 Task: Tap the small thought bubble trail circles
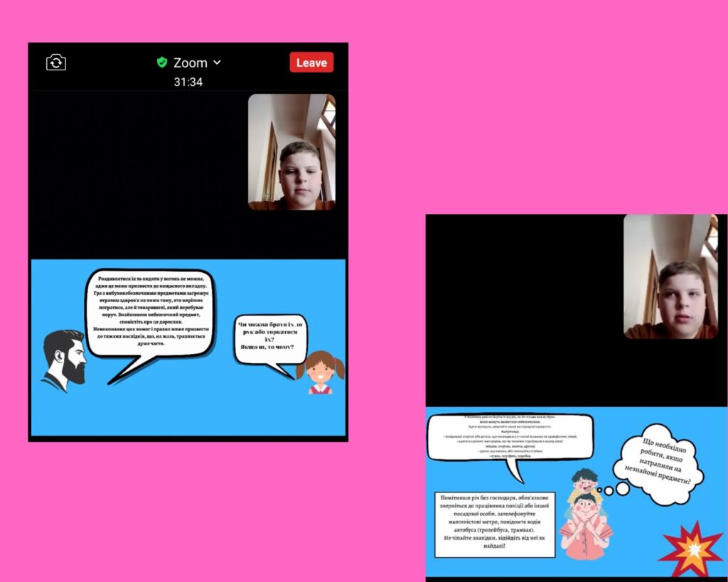point(613,490)
